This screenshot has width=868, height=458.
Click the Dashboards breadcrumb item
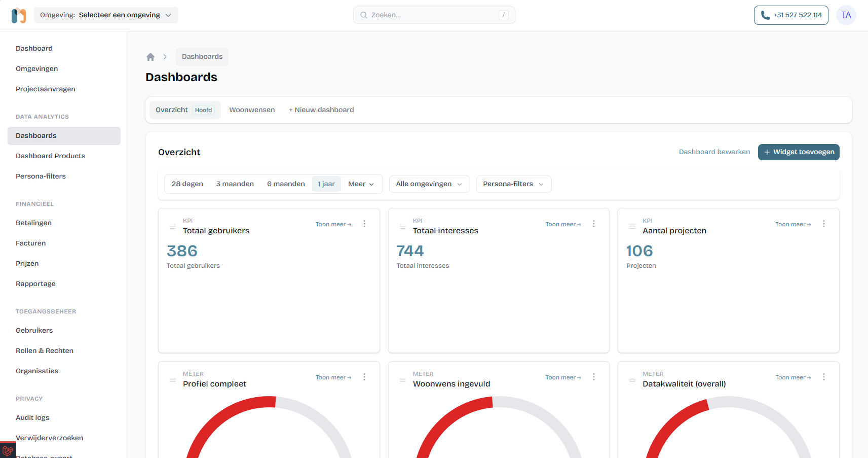pyautogui.click(x=202, y=57)
